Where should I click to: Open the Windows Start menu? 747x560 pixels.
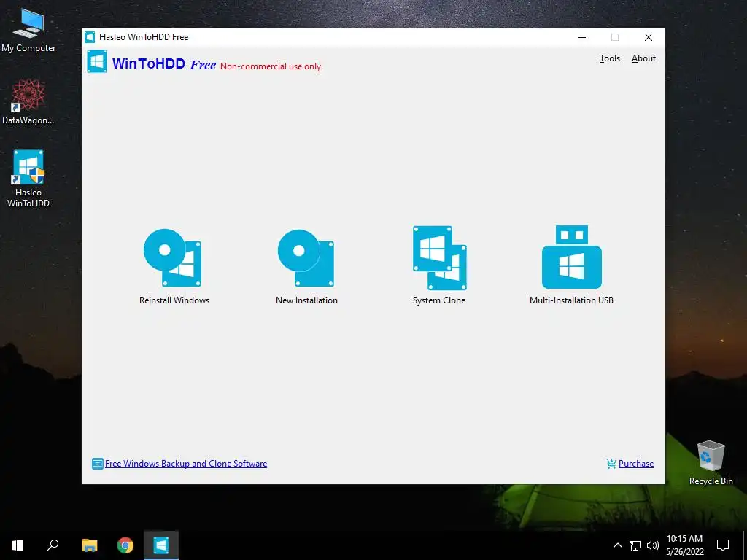18,545
